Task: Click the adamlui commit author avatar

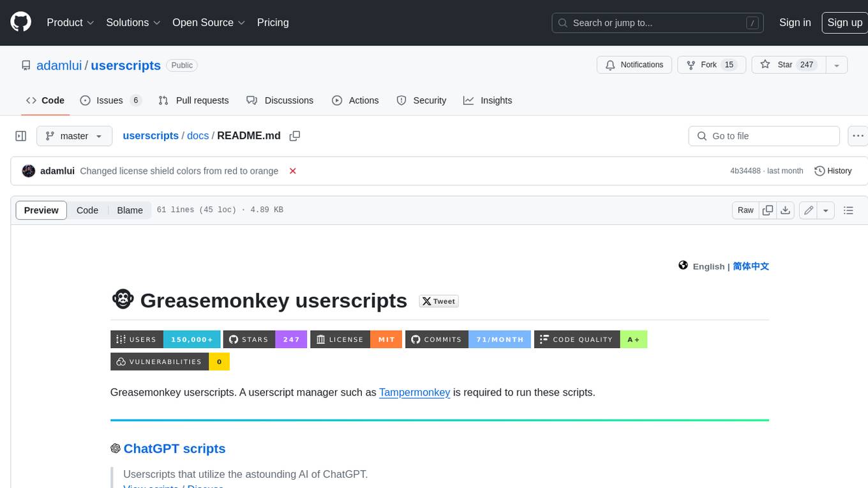Action: [x=29, y=171]
